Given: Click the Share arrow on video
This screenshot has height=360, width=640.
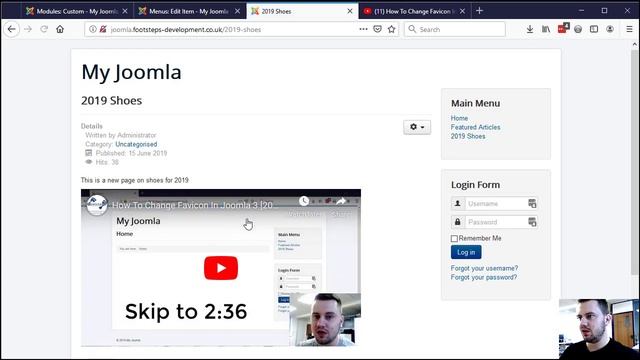Looking at the screenshot, I should coord(340,201).
